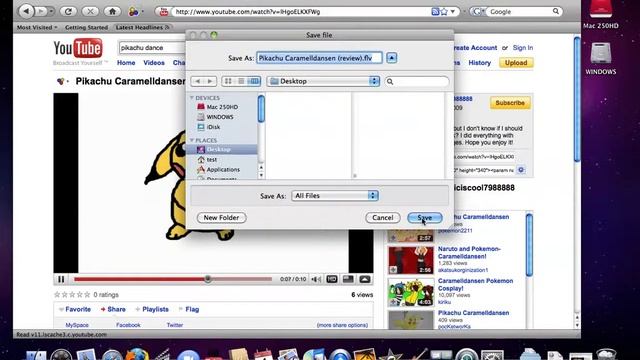
Task: Click the YouTube logo
Action: coord(78,49)
